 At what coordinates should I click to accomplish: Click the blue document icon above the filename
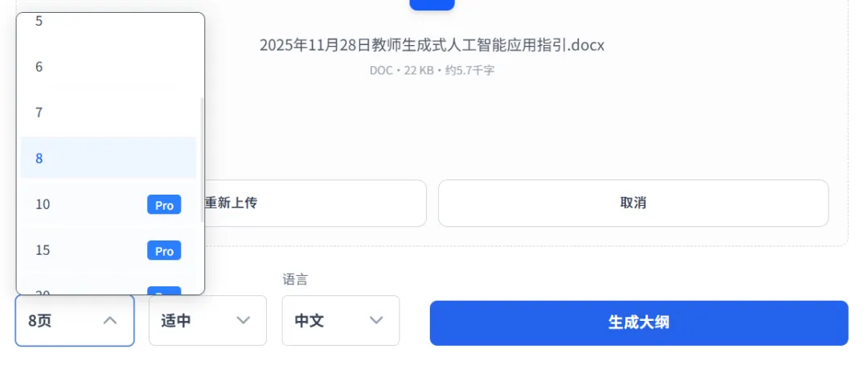click(x=432, y=5)
